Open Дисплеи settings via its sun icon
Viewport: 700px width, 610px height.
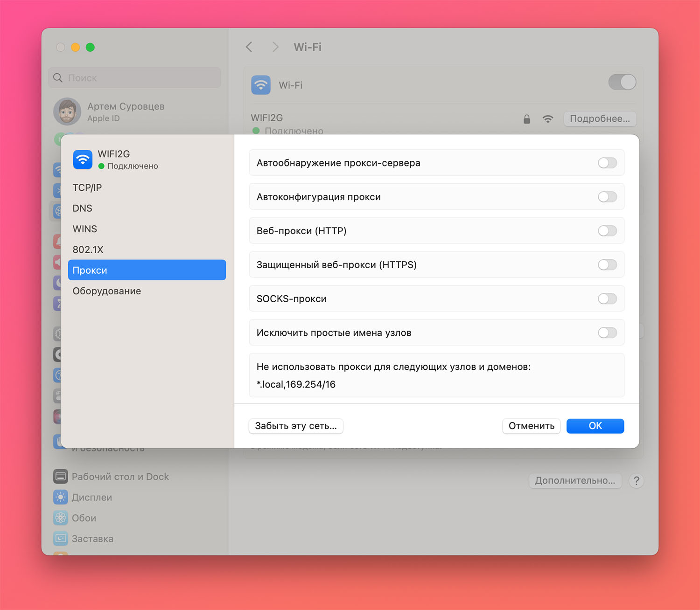61,497
